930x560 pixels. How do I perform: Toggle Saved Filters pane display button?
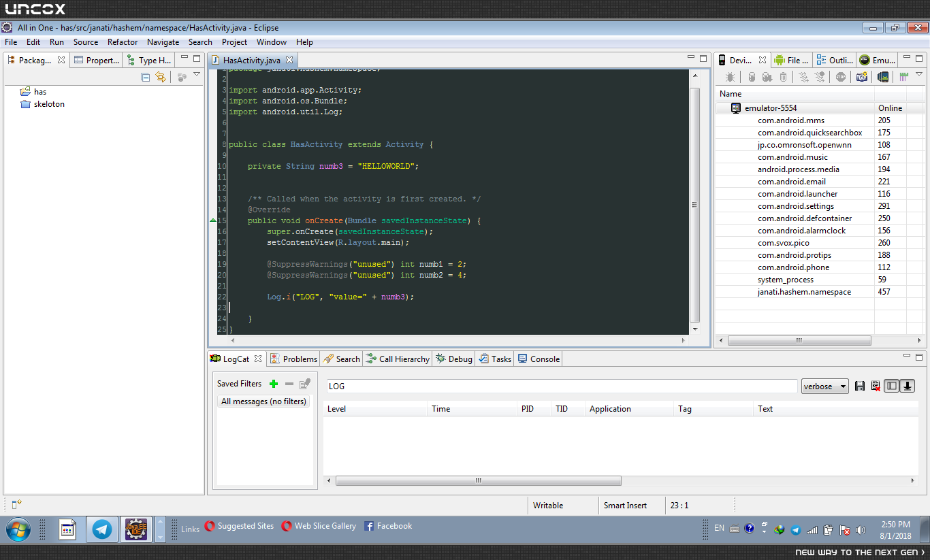[x=891, y=386]
